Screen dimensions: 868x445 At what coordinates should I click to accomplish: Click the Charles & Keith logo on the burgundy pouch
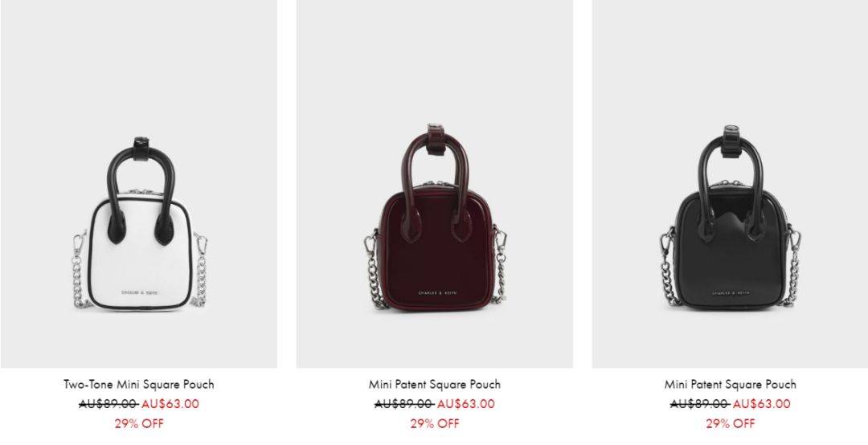(x=437, y=293)
